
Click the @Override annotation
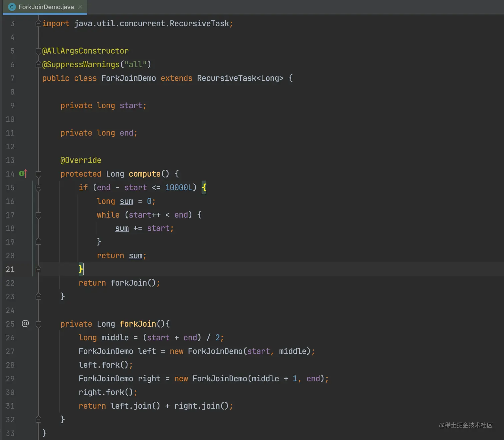pyautogui.click(x=81, y=160)
